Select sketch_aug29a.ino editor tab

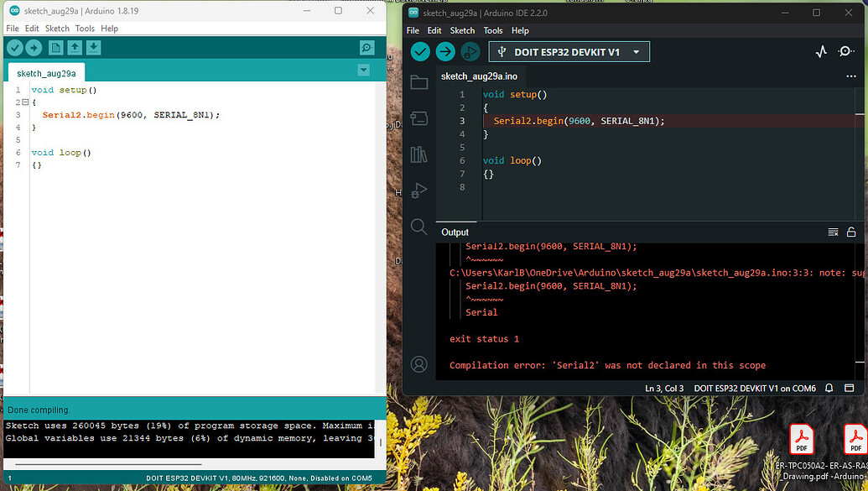coord(479,76)
